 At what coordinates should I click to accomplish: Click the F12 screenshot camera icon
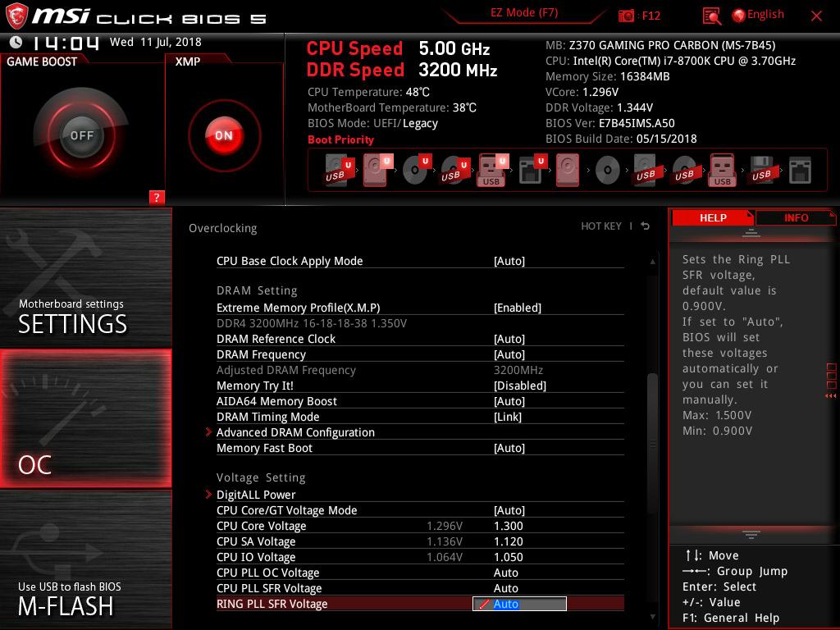pyautogui.click(x=626, y=16)
